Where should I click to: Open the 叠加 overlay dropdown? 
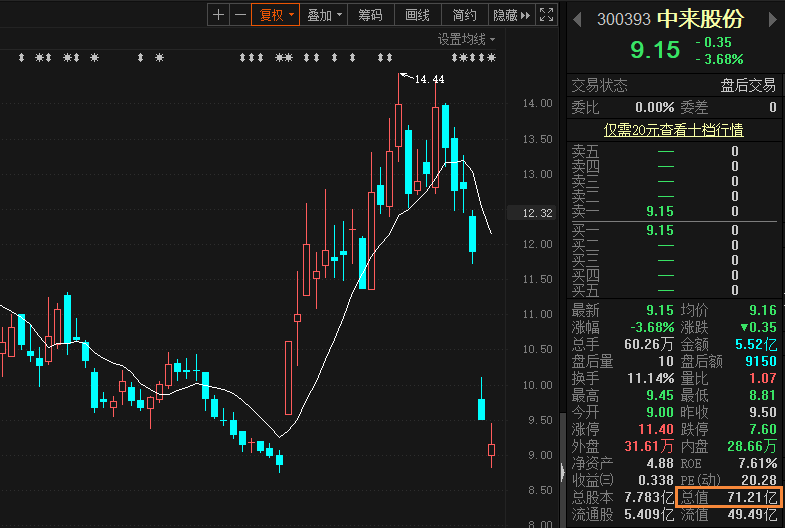[x=324, y=14]
